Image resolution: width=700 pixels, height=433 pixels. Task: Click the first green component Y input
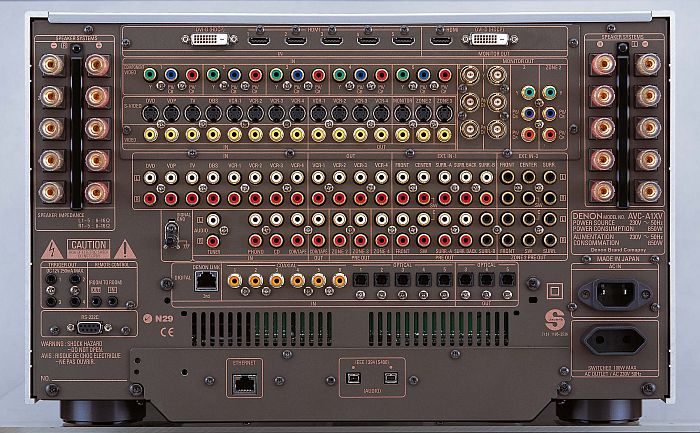148,75
